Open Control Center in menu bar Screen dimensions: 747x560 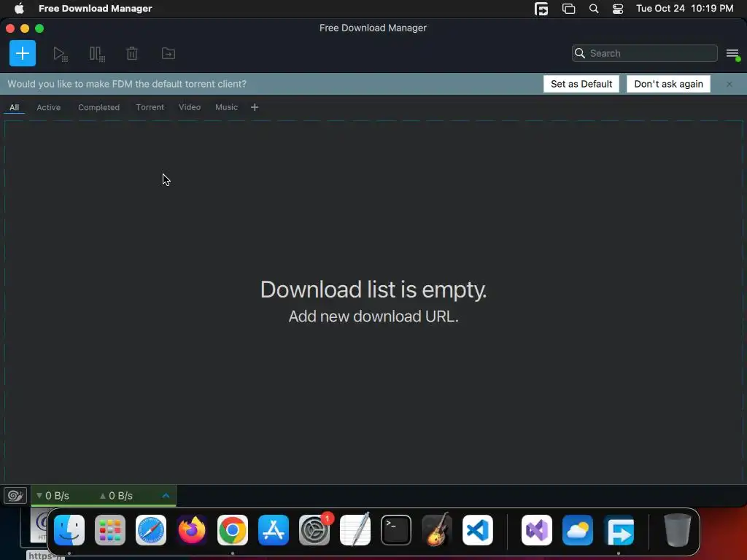(618, 9)
